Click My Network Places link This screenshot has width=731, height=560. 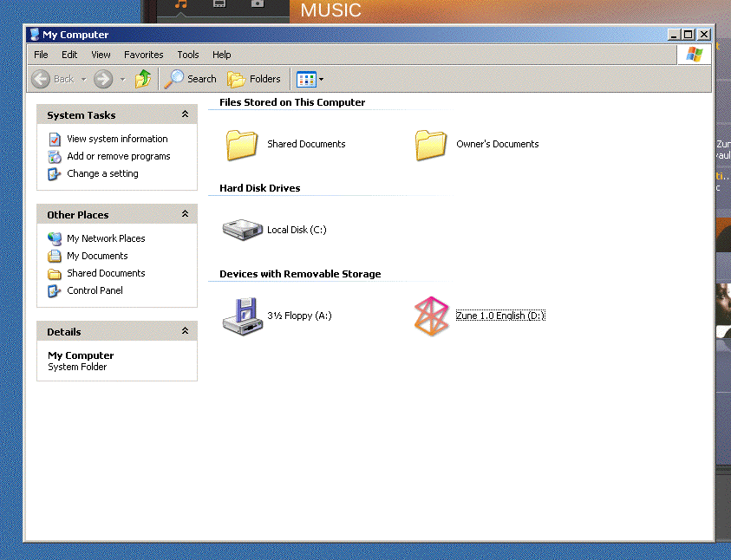pyautogui.click(x=106, y=238)
